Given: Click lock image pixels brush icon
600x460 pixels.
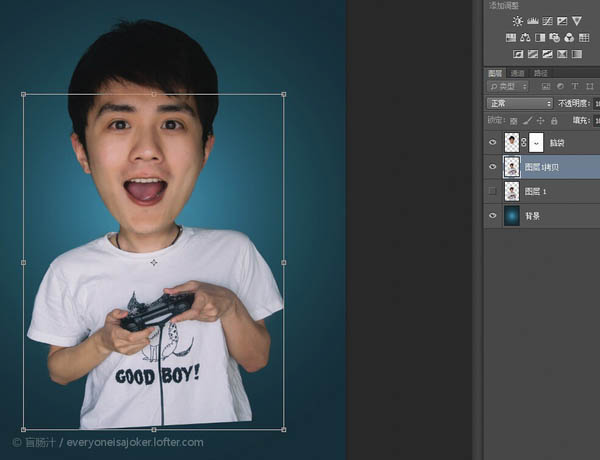Looking at the screenshot, I should 527,120.
